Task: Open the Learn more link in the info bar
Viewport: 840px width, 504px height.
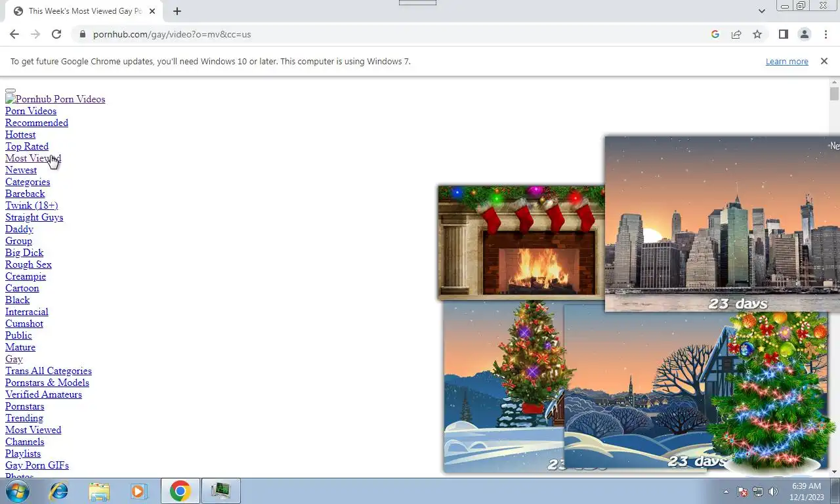Action: (787, 61)
